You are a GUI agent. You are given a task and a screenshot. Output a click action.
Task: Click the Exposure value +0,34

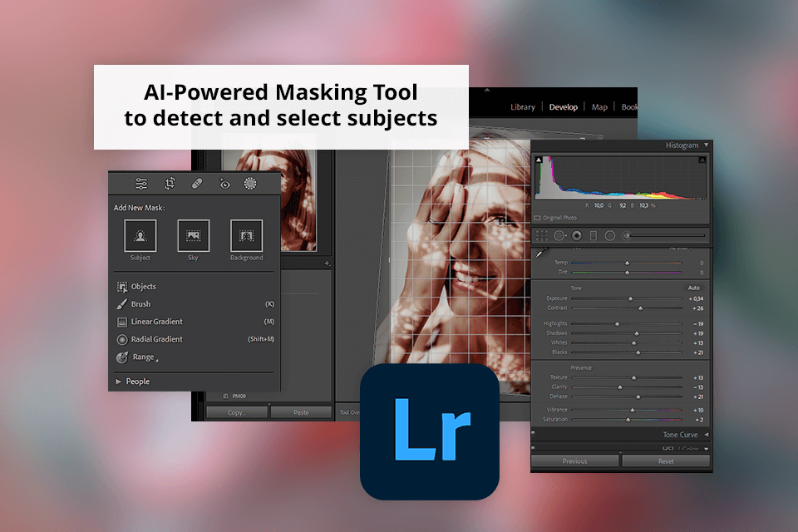point(696,299)
